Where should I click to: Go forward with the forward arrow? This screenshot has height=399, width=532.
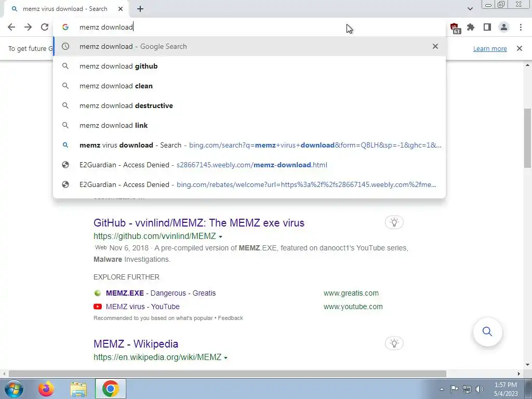pos(28,27)
